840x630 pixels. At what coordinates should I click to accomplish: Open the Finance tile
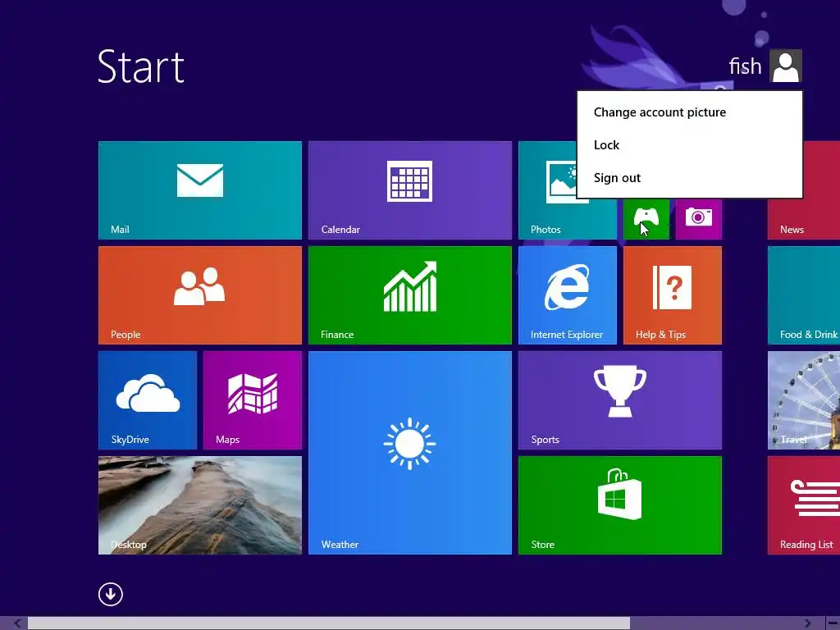click(x=410, y=295)
